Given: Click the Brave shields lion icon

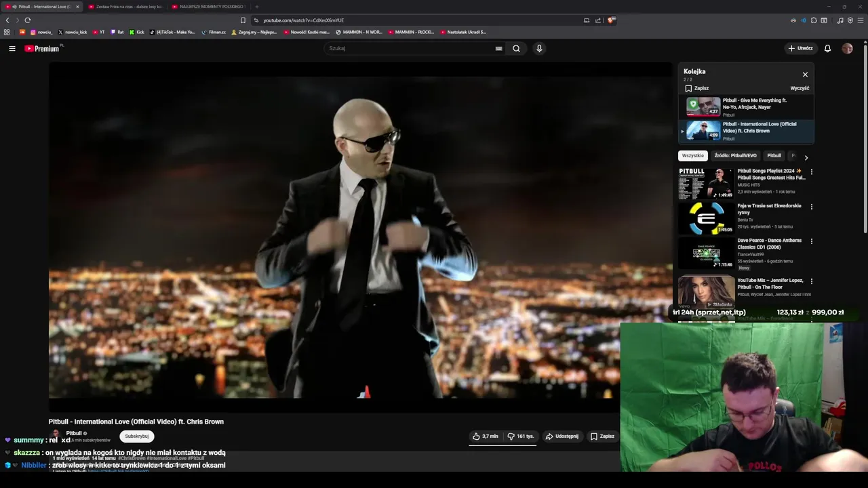Looking at the screenshot, I should 611,20.
